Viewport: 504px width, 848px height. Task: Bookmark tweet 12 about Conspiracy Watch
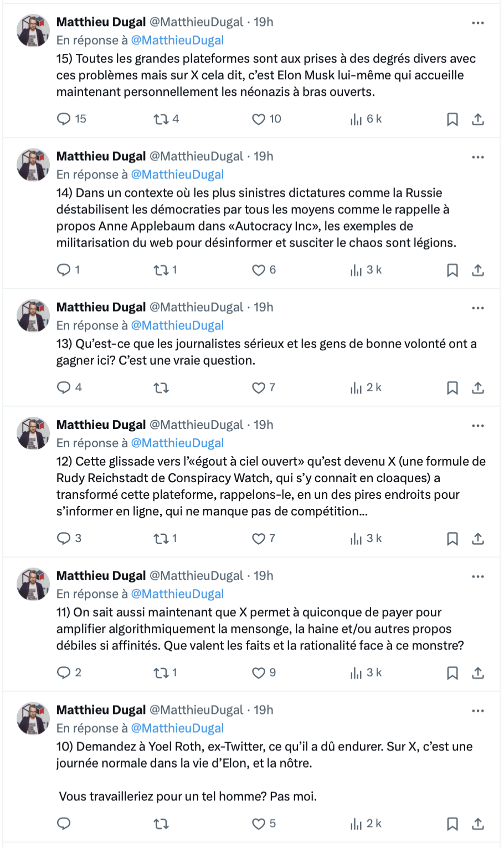point(452,539)
